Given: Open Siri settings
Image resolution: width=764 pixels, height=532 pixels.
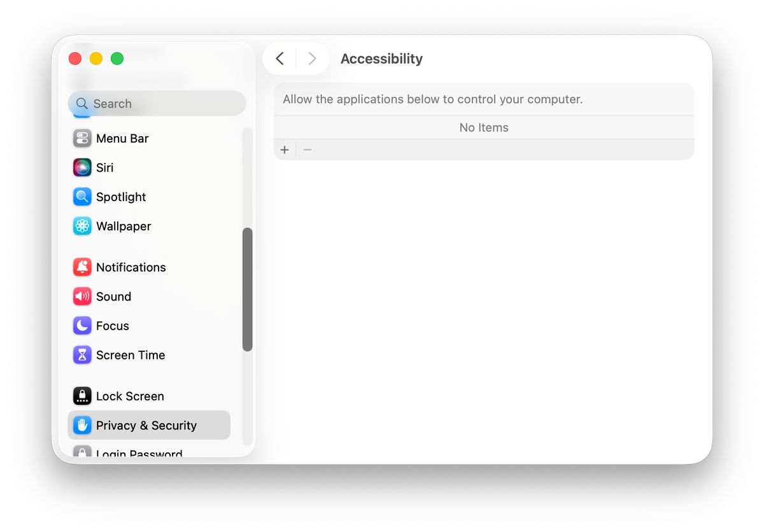Looking at the screenshot, I should [149, 167].
